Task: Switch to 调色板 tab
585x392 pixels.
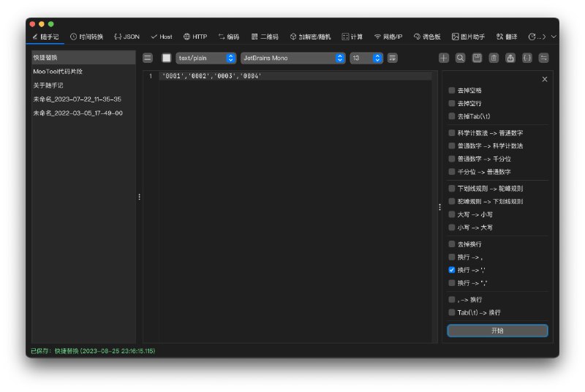Action: click(x=427, y=37)
